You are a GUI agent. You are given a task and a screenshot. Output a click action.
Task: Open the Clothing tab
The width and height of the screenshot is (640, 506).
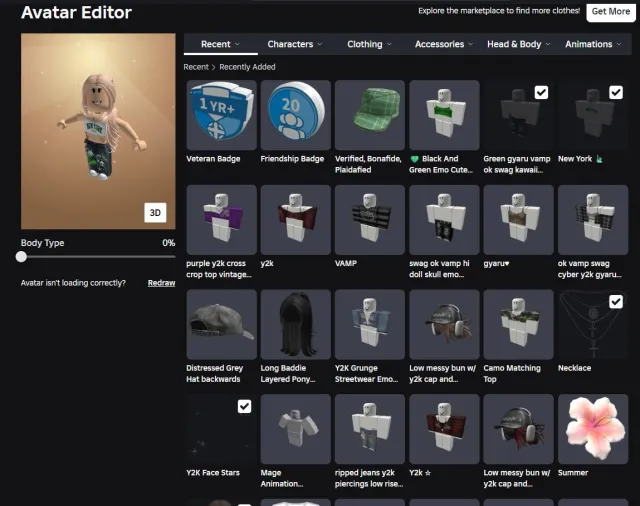(369, 44)
